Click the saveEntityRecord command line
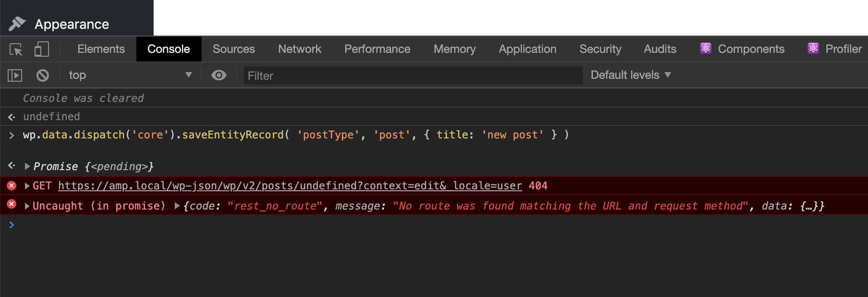The width and height of the screenshot is (868, 297). point(296,135)
